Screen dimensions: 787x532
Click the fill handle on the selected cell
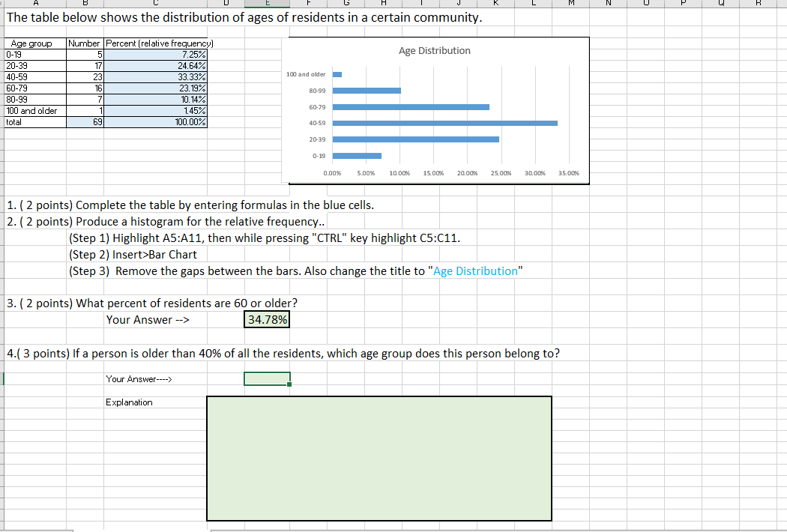(x=289, y=384)
